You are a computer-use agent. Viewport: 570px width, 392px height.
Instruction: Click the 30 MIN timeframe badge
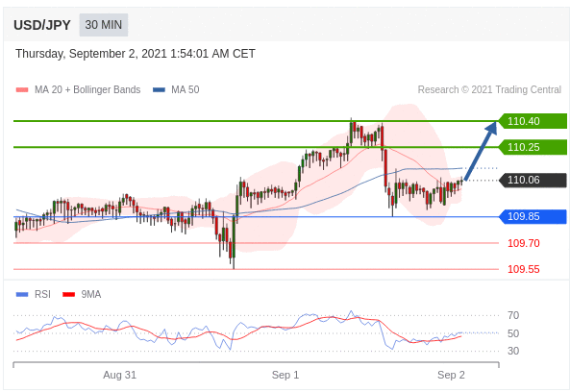pyautogui.click(x=104, y=25)
